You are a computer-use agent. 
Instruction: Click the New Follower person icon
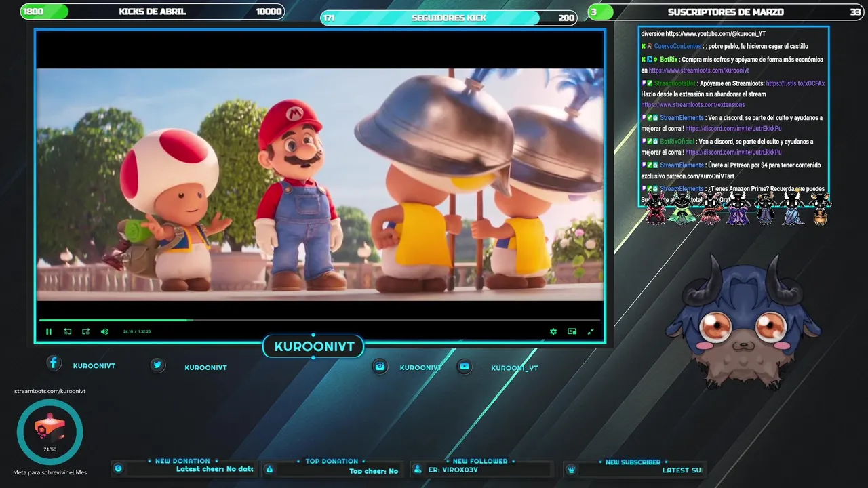(416, 469)
